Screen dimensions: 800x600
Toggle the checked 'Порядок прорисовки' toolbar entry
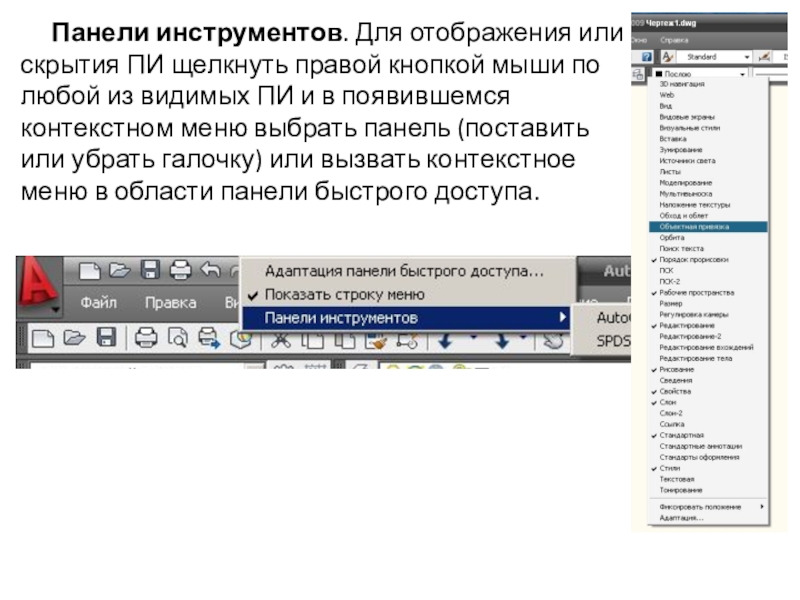[x=694, y=259]
